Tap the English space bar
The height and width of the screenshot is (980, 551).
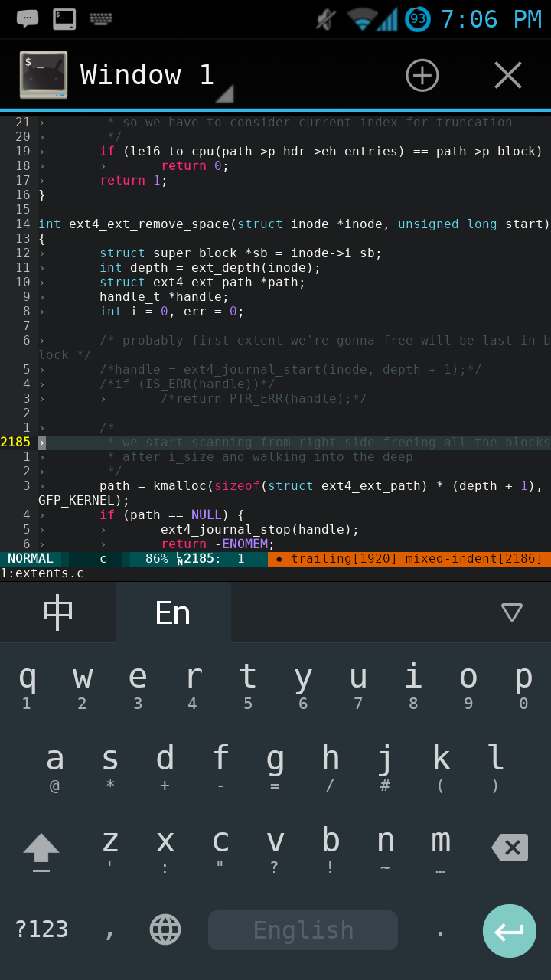point(303,930)
